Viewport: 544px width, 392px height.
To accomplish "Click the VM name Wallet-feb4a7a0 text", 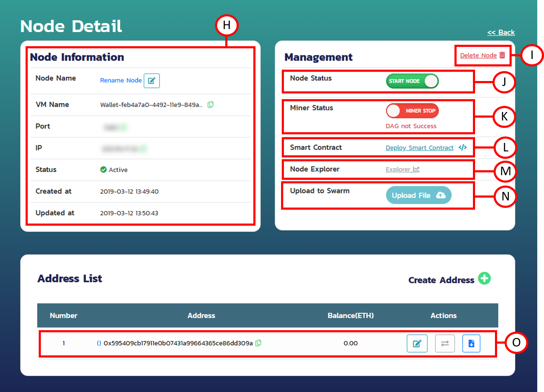I will pyautogui.click(x=151, y=105).
